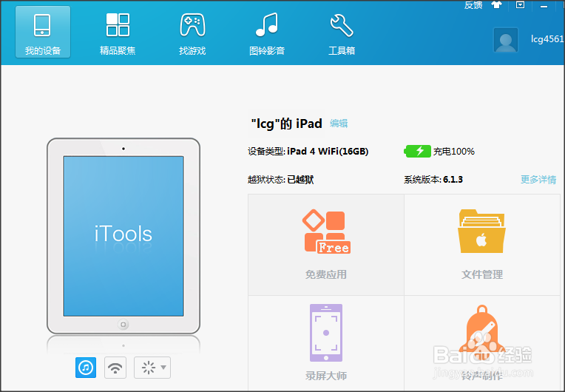Switch to the 精品聚焦 tab

(x=118, y=34)
